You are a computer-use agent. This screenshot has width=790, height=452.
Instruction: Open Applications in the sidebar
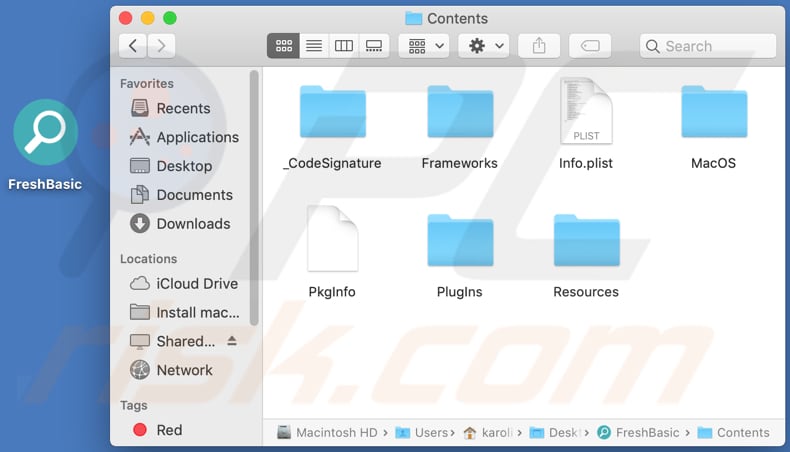click(x=182, y=137)
